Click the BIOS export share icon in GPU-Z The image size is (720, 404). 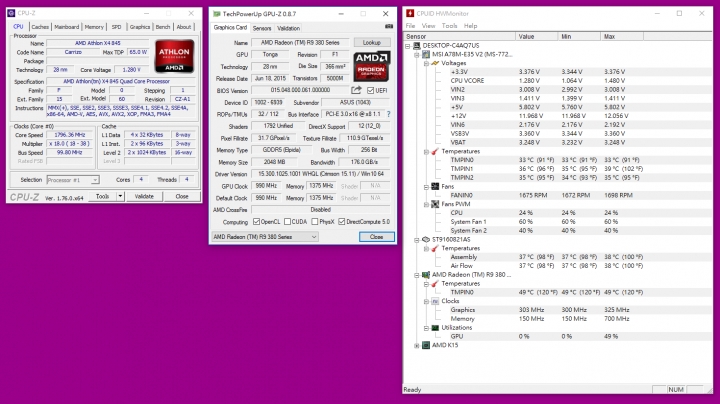pos(356,90)
